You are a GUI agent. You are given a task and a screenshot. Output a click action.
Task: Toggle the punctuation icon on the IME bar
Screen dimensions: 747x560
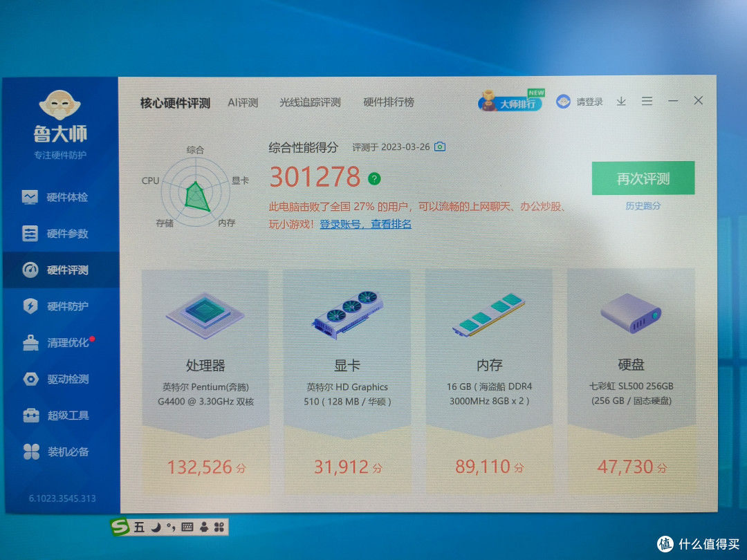pyautogui.click(x=171, y=527)
